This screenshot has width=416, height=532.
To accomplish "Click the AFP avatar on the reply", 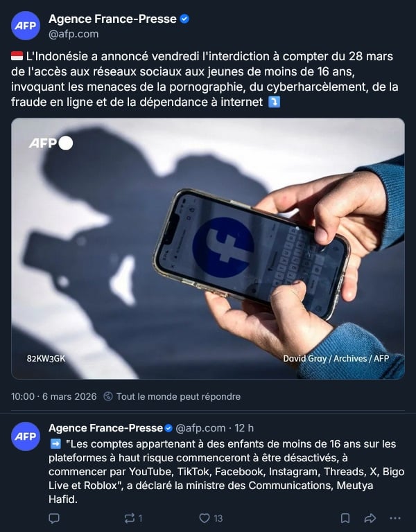I will click(26, 436).
